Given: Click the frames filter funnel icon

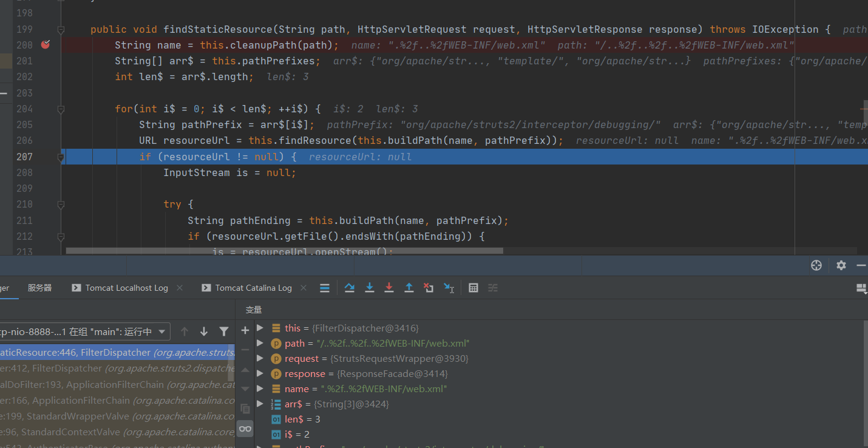Looking at the screenshot, I should point(224,331).
